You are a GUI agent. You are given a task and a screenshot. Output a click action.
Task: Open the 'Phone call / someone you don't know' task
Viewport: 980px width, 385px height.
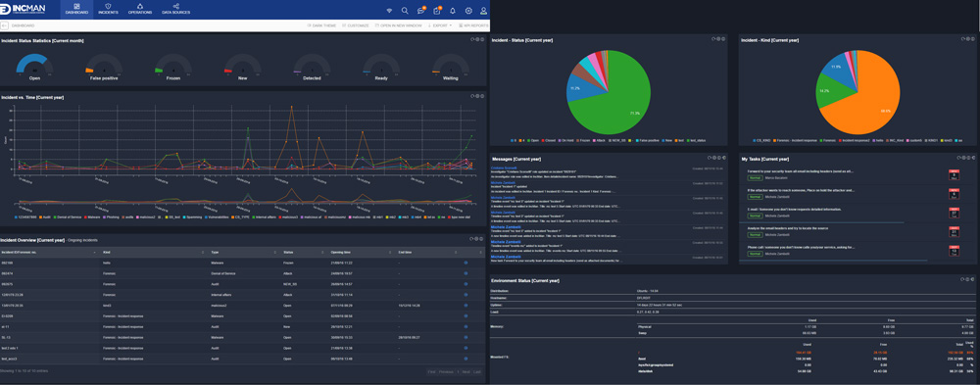pos(801,247)
